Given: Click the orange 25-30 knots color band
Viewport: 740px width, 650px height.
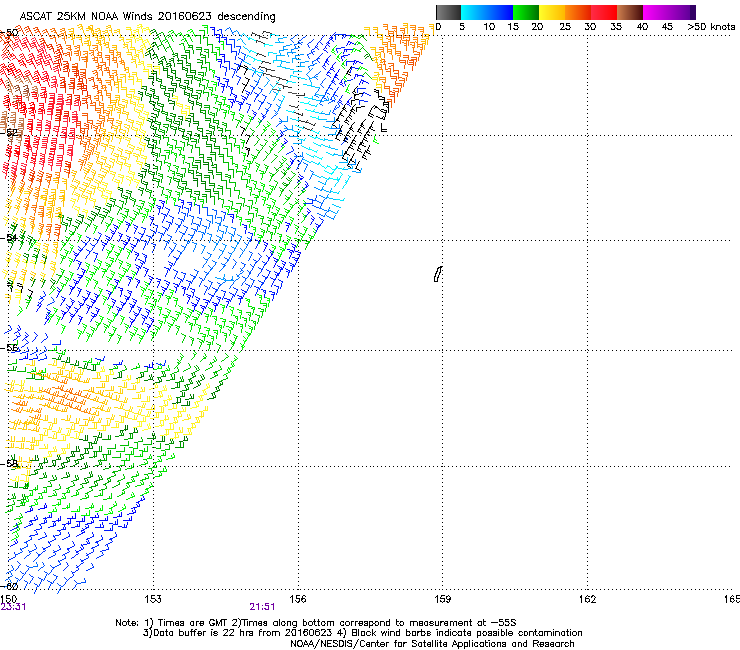Looking at the screenshot, I should click(578, 12).
